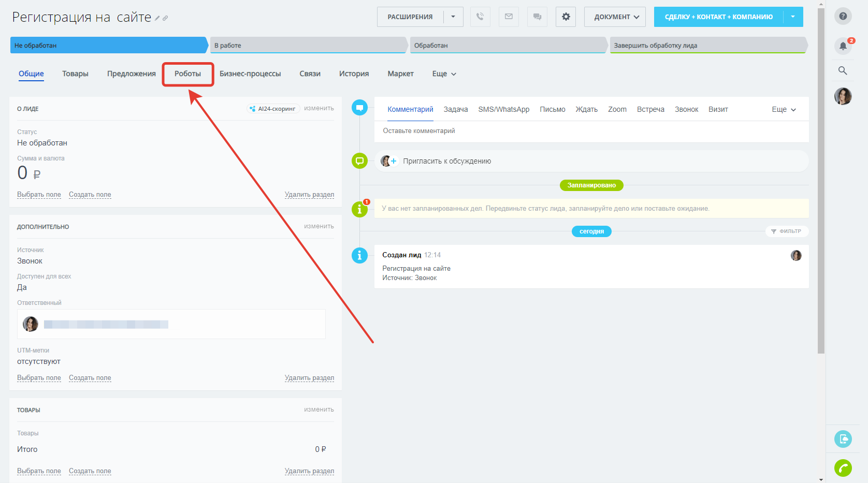
Task: Open the Документ dropdown
Action: click(x=615, y=17)
